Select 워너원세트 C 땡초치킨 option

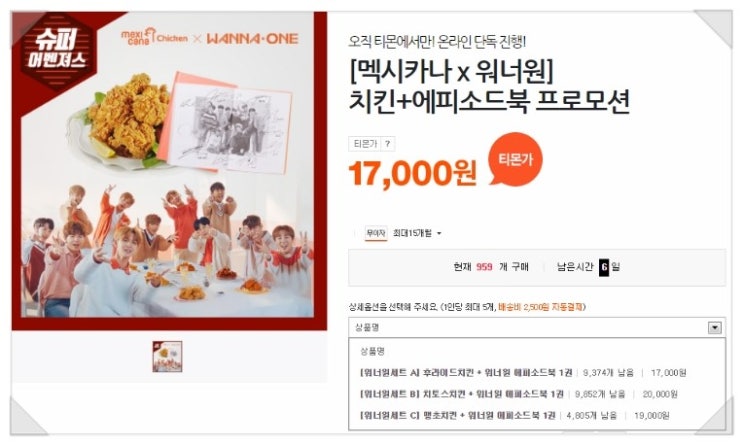515,416
